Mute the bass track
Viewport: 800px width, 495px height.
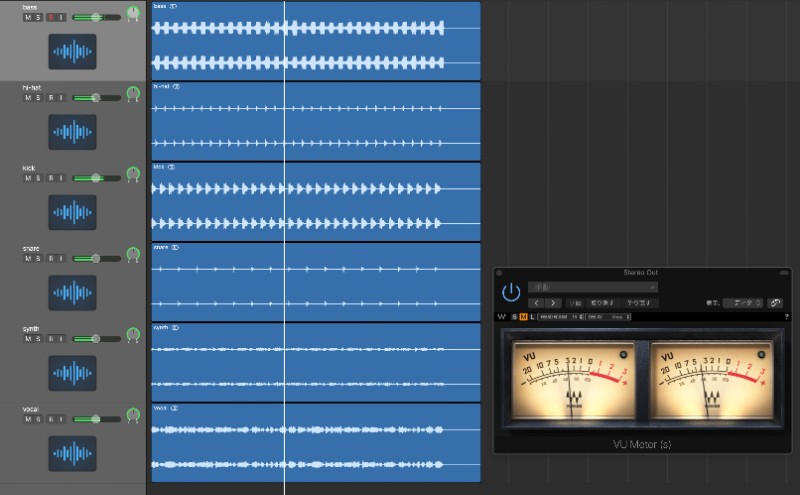tap(28, 17)
